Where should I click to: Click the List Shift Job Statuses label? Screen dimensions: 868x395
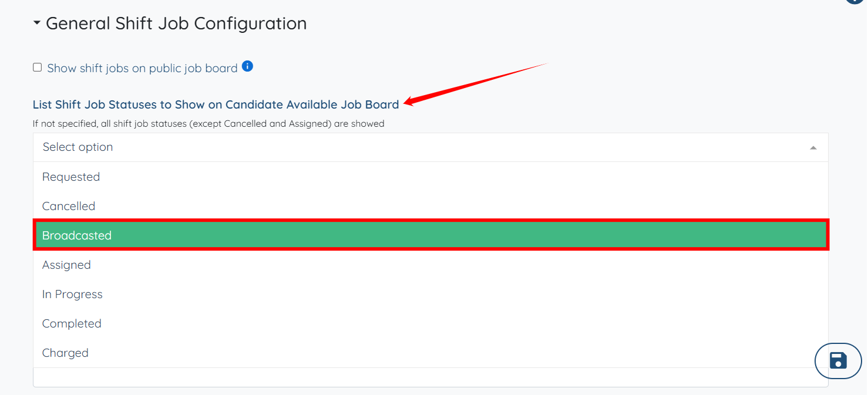[216, 104]
